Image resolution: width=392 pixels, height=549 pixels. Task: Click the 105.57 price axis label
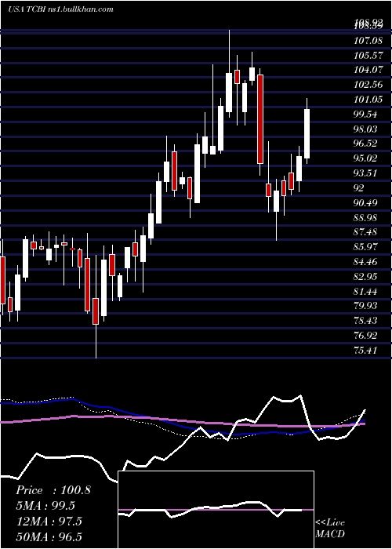pyautogui.click(x=368, y=56)
